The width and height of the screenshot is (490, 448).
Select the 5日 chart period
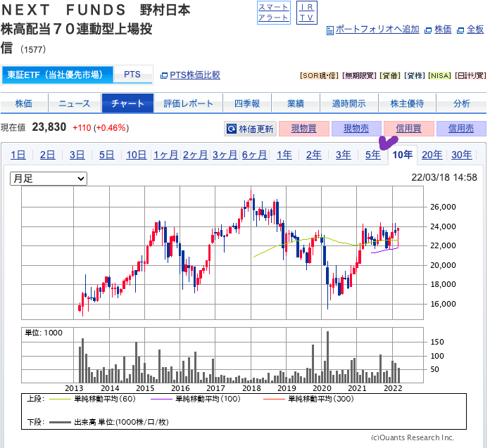(107, 155)
